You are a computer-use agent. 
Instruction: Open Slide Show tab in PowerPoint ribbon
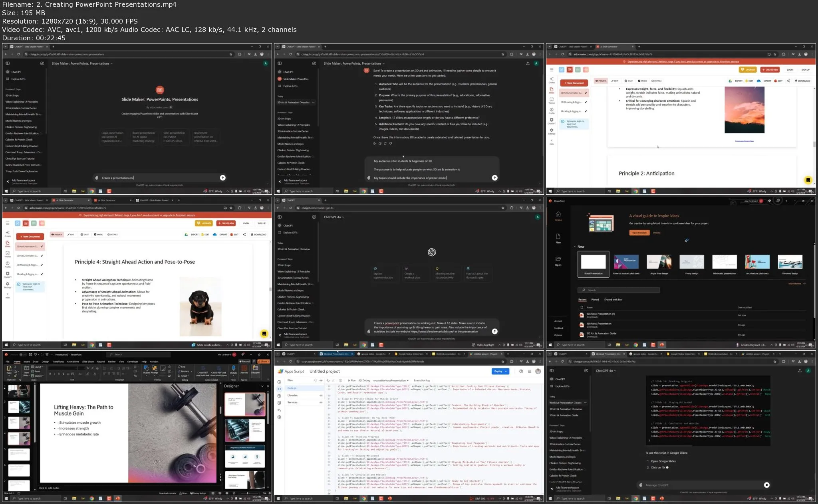[88, 362]
